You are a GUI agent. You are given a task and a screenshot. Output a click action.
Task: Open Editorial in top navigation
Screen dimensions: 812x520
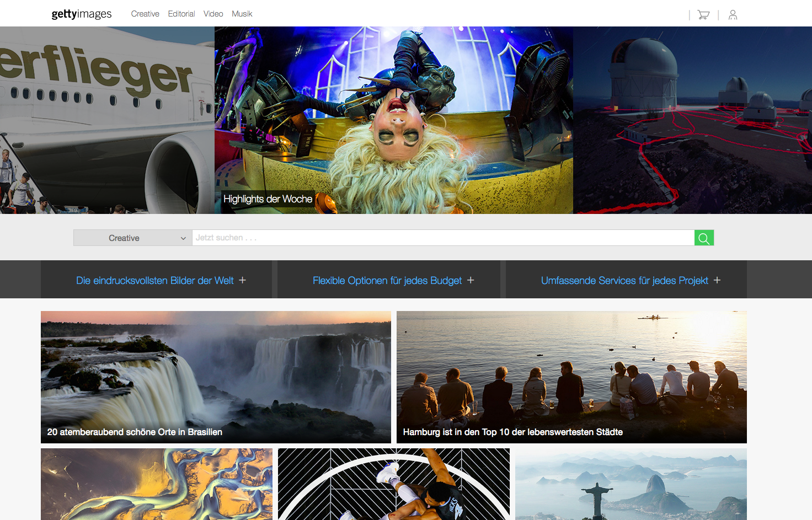click(x=181, y=14)
